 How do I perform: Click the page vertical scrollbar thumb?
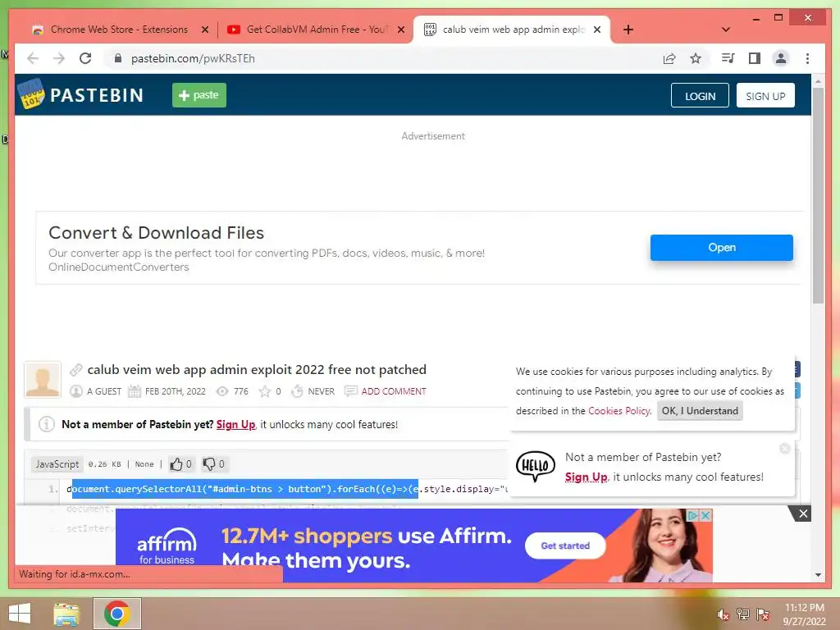click(x=818, y=195)
